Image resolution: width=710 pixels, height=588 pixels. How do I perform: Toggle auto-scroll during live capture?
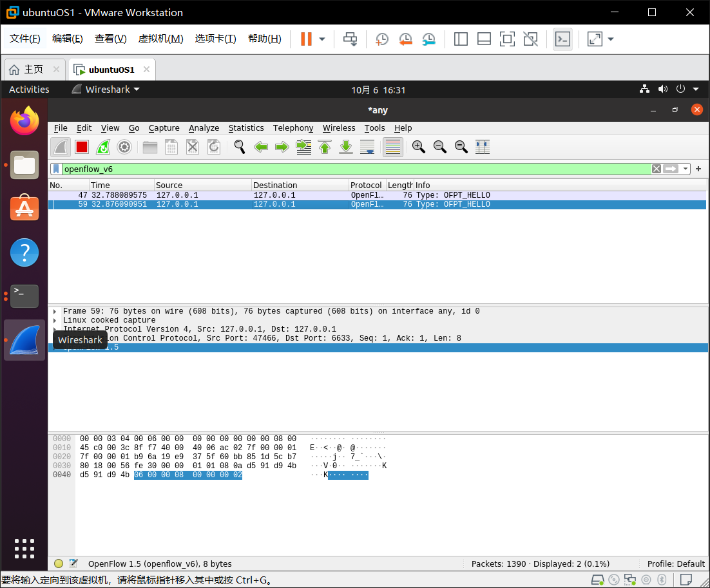(x=367, y=147)
